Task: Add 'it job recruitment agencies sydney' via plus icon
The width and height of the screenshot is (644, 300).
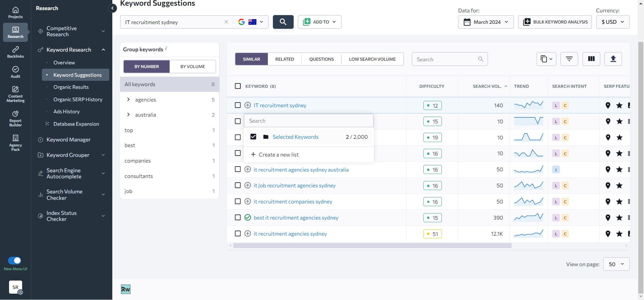Action: [x=247, y=185]
